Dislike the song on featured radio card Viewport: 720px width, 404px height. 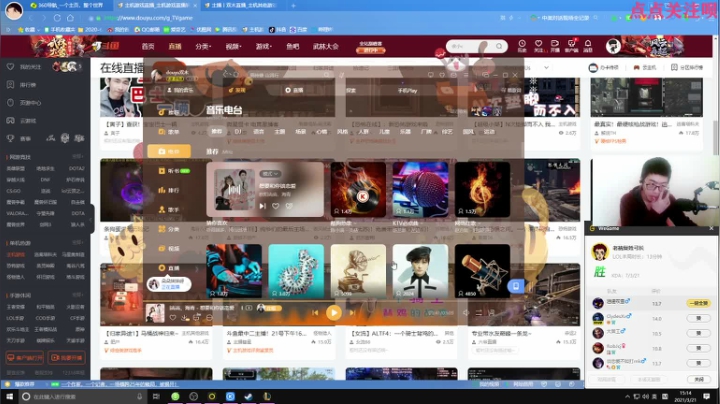tap(289, 206)
